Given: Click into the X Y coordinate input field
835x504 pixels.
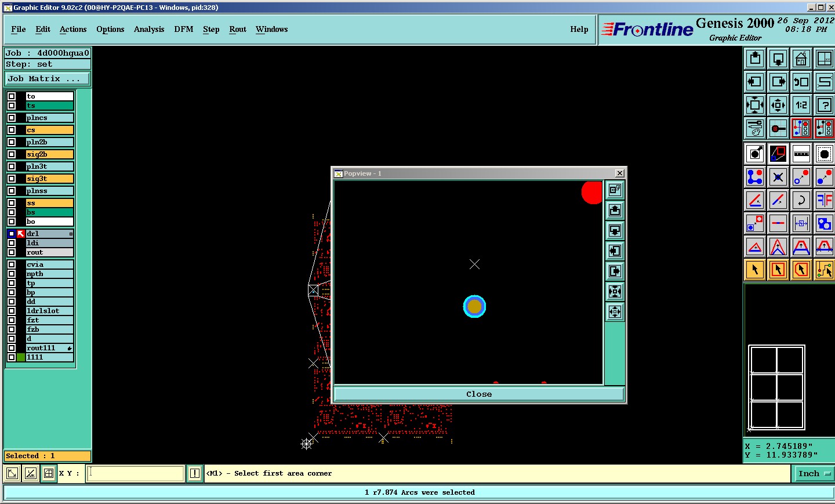Looking at the screenshot, I should click(x=136, y=473).
